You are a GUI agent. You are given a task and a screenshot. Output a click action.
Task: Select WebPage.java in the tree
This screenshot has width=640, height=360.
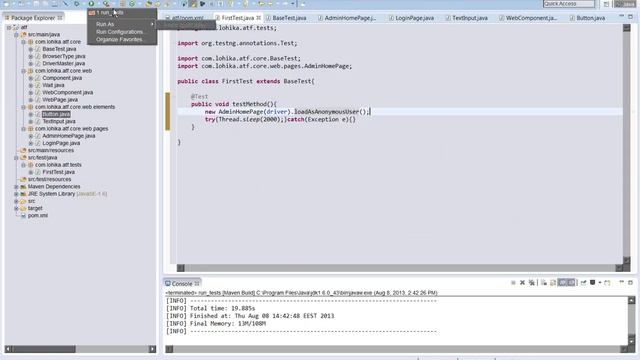[x=60, y=100]
